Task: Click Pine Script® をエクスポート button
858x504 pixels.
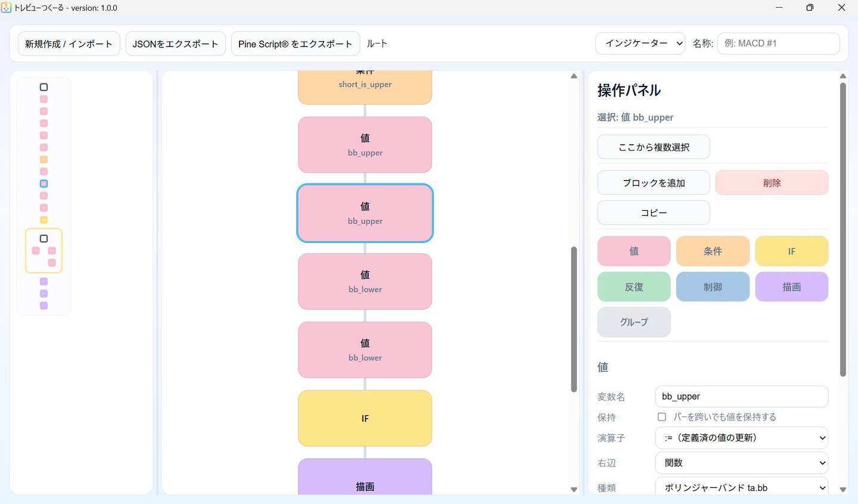Action: point(295,43)
